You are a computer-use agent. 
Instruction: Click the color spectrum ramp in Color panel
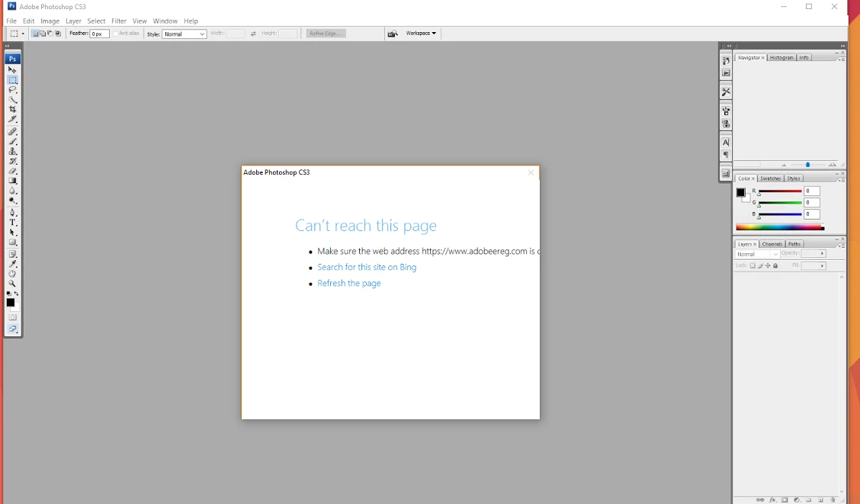(779, 227)
